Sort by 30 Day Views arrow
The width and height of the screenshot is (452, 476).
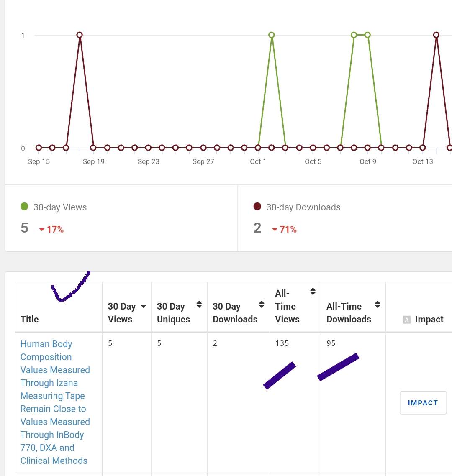tap(143, 307)
